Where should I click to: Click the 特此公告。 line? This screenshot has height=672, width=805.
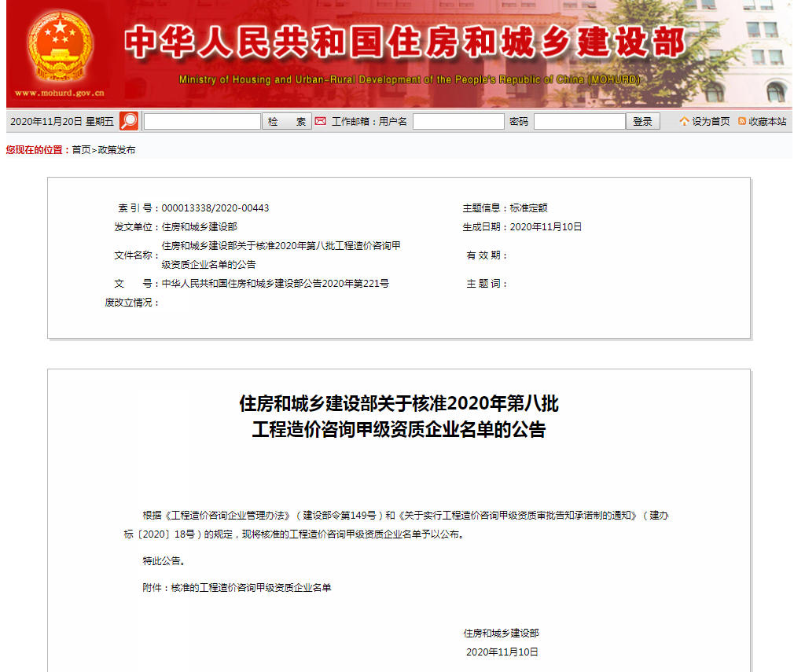click(164, 561)
